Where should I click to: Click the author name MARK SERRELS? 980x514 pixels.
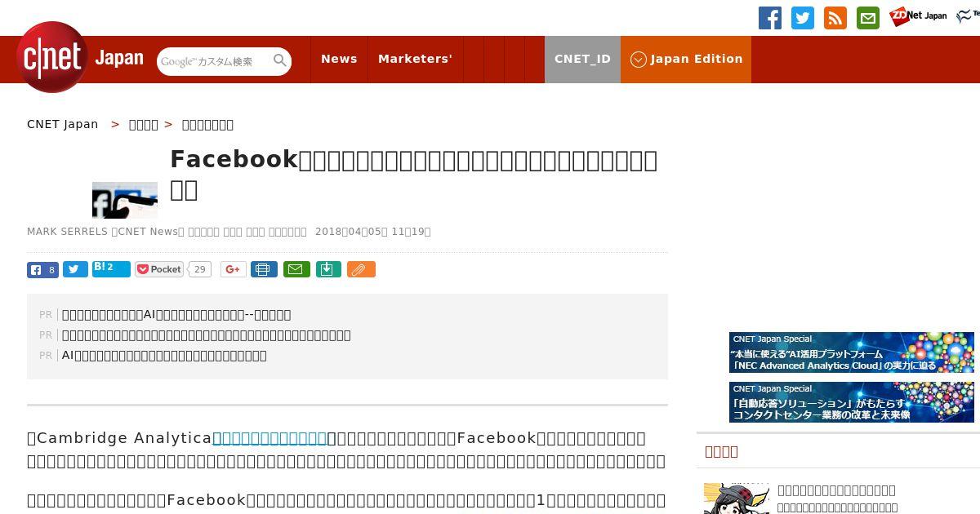[67, 232]
